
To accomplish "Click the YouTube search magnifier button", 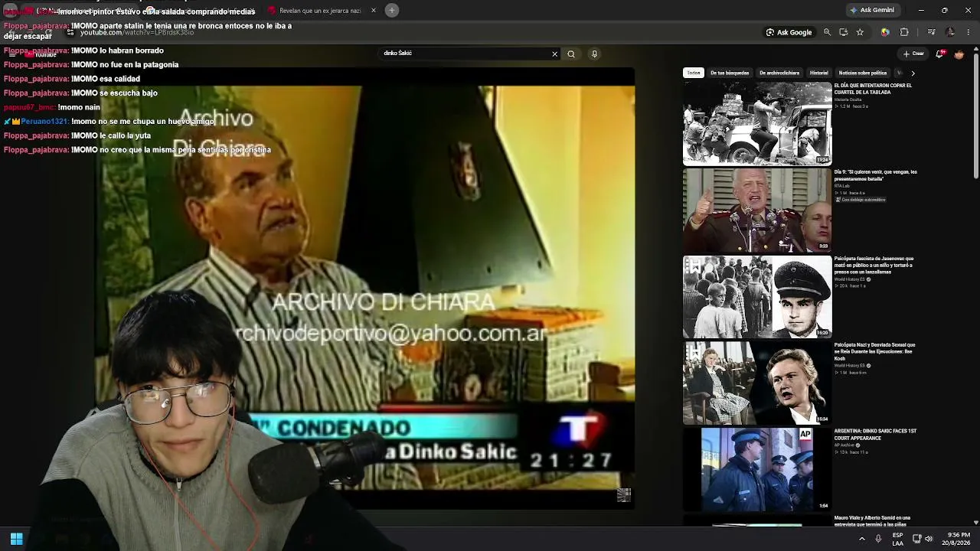I will [x=571, y=54].
